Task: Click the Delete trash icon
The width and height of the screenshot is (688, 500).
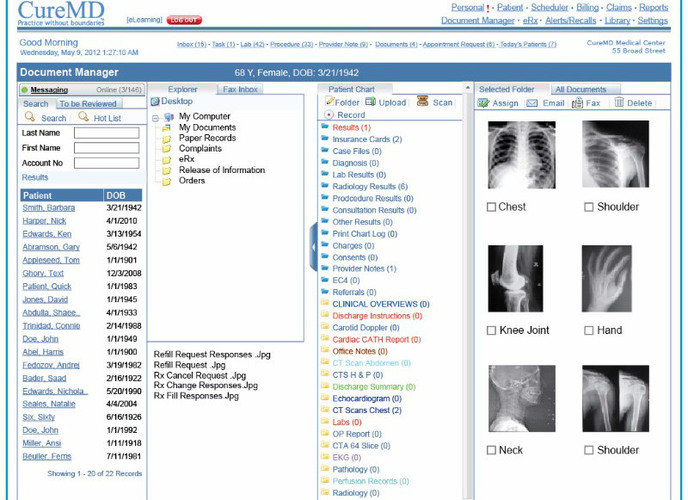Action: coord(619,103)
